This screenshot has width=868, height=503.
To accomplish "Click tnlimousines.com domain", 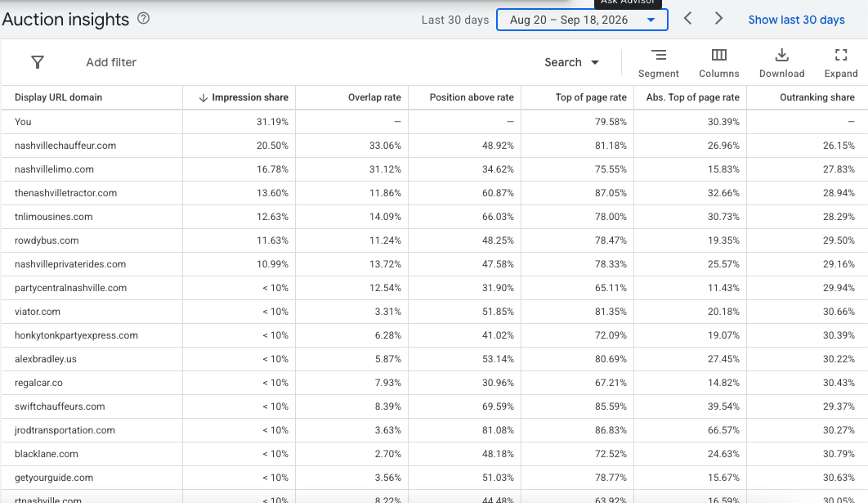I will (x=54, y=217).
